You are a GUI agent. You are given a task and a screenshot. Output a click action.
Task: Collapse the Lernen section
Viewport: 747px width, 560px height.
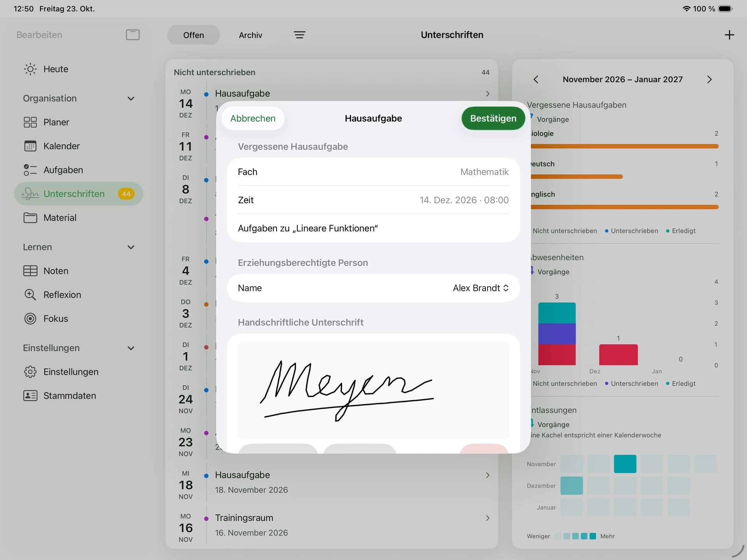(x=131, y=247)
